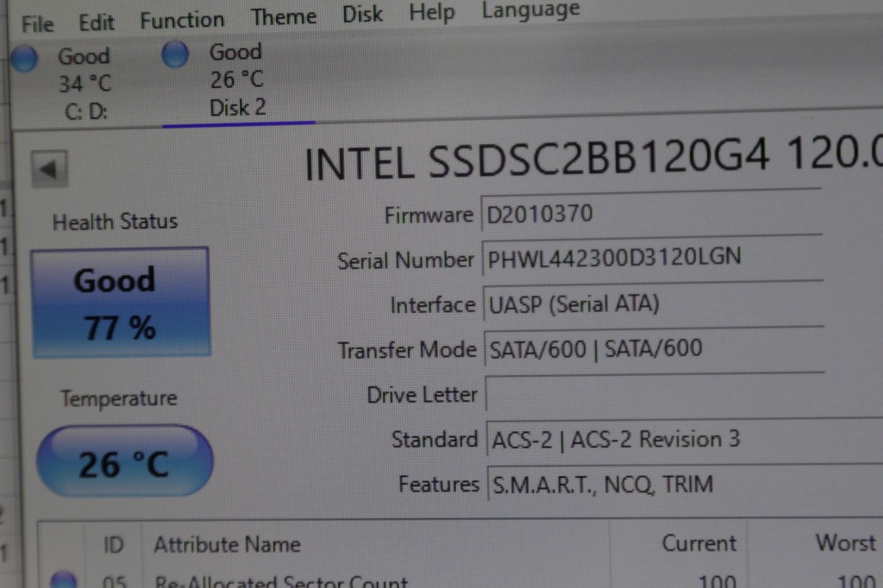This screenshot has width=883, height=588.
Task: Open the File menu
Action: 37,23
